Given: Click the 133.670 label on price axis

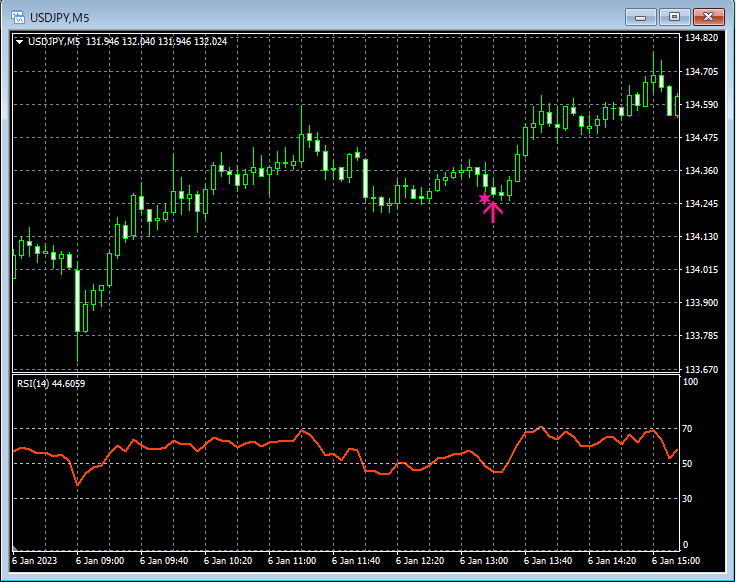Looking at the screenshot, I should click(x=703, y=369).
